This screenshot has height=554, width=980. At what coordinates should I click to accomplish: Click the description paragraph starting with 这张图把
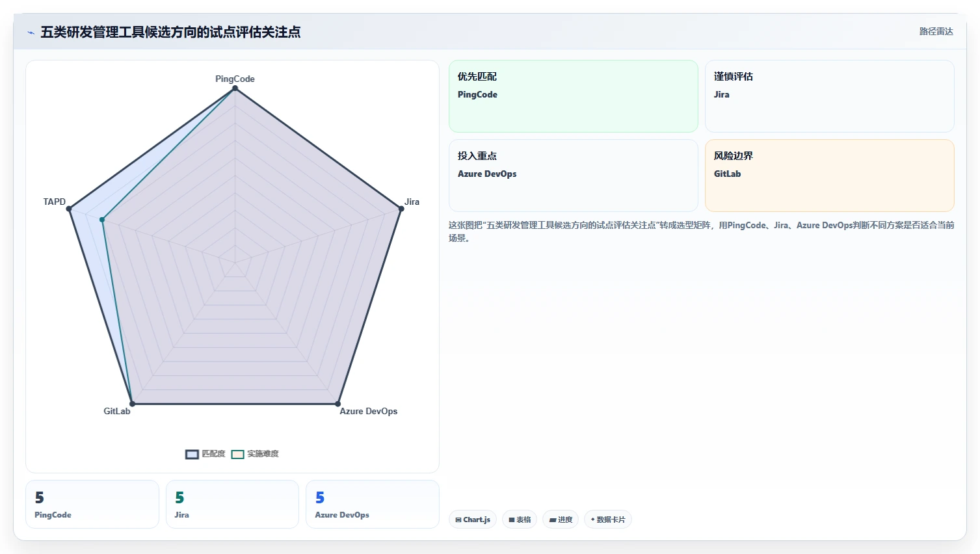701,231
